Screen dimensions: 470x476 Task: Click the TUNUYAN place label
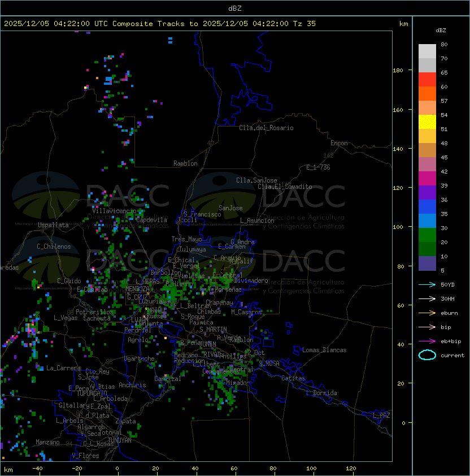coord(120,440)
